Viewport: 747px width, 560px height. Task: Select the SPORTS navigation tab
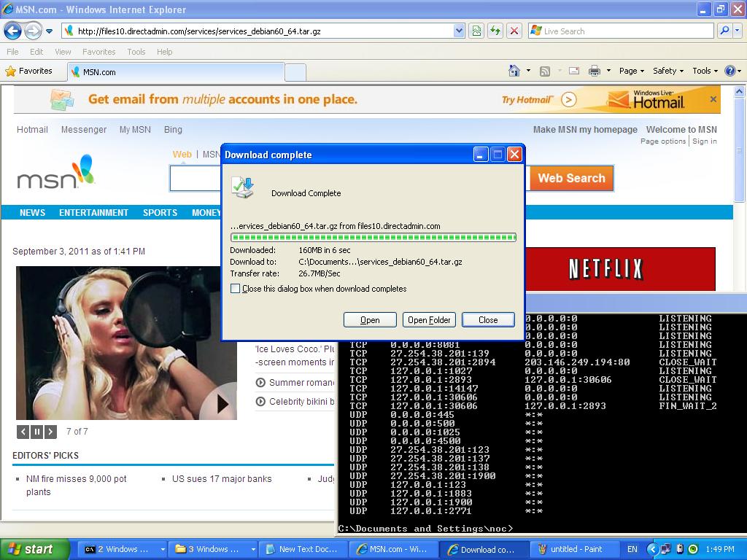160,213
